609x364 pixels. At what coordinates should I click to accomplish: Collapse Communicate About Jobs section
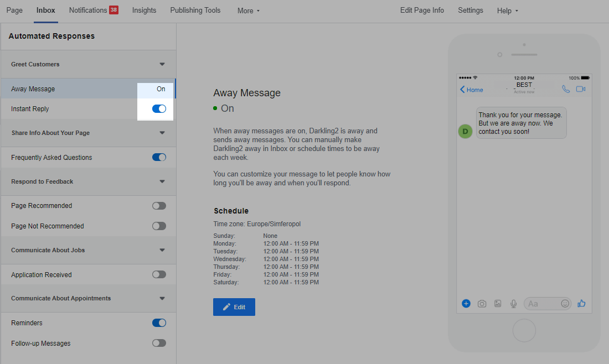pyautogui.click(x=162, y=250)
